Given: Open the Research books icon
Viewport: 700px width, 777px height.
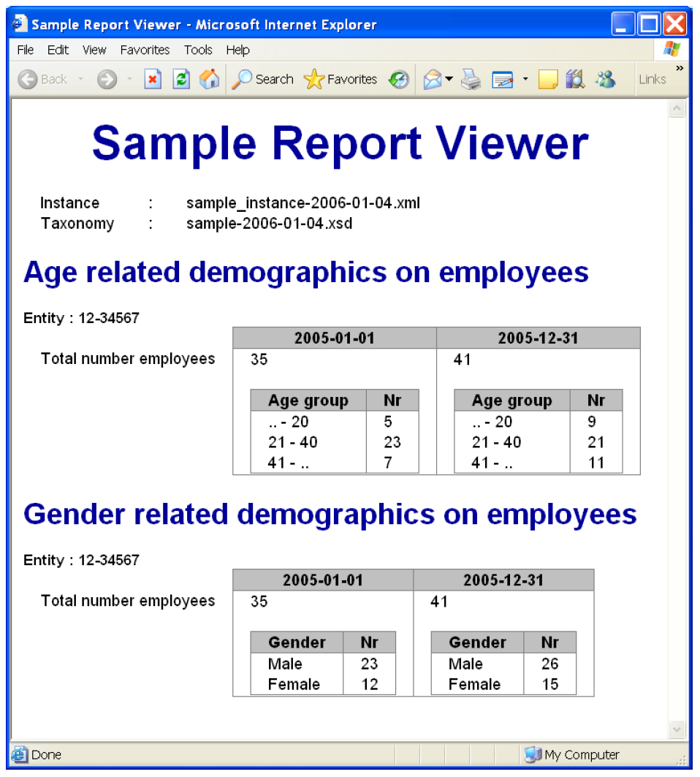Looking at the screenshot, I should pos(575,79).
